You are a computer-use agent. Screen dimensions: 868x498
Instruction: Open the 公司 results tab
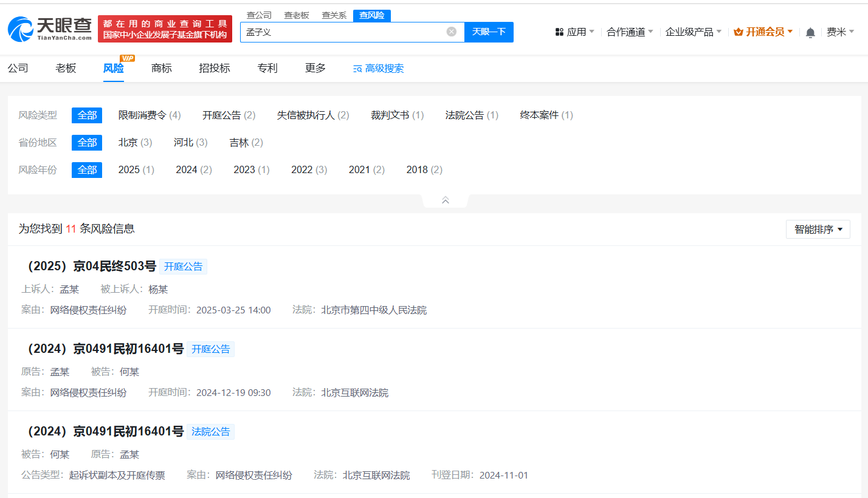(x=18, y=68)
